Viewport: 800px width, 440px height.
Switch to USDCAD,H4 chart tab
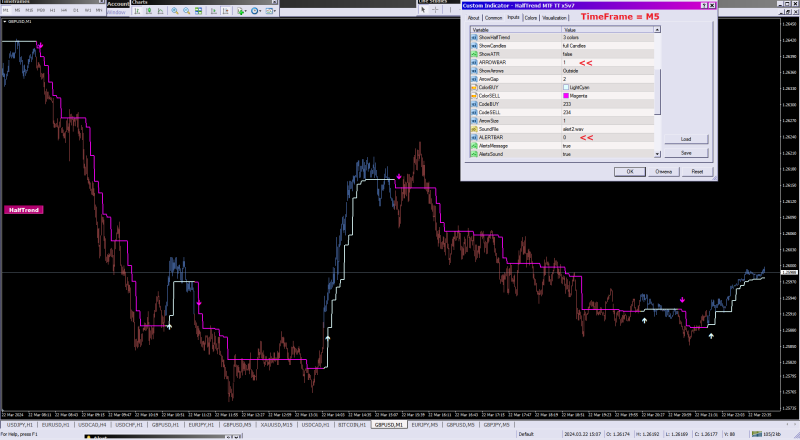coord(92,425)
